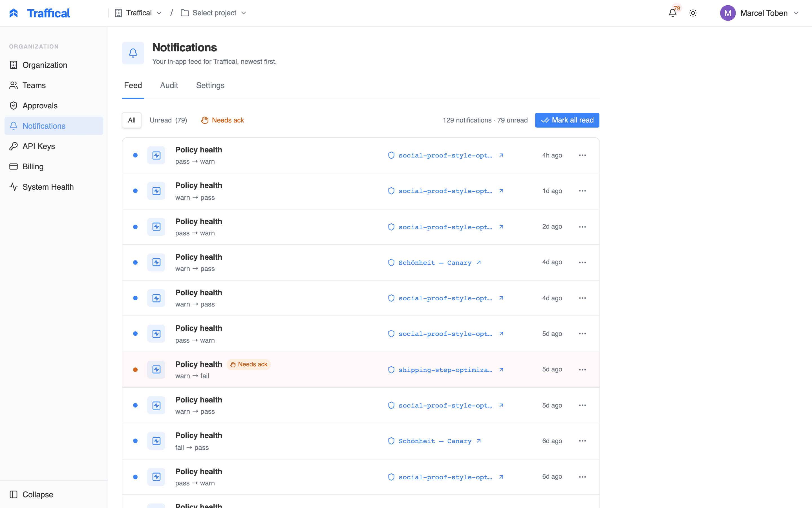This screenshot has width=812, height=508.
Task: Switch to the Feed tab
Action: click(x=133, y=85)
